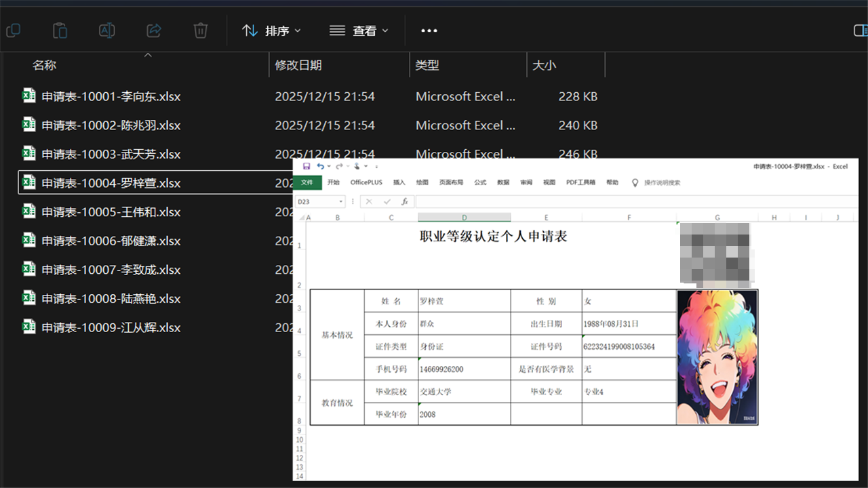Expand the 查看 view dropdown
Viewport: 868px width, 488px height.
[359, 30]
